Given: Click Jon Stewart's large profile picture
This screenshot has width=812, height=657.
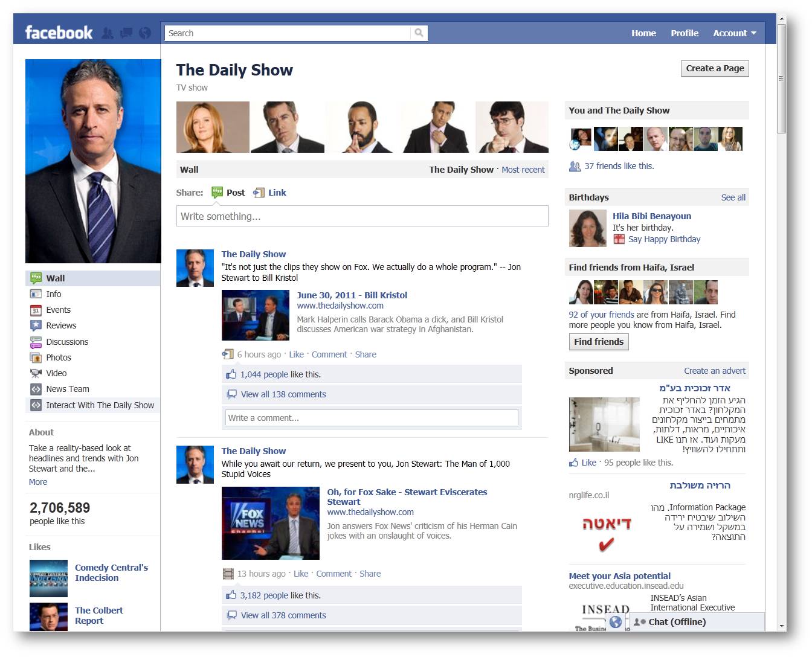Looking at the screenshot, I should 93,161.
